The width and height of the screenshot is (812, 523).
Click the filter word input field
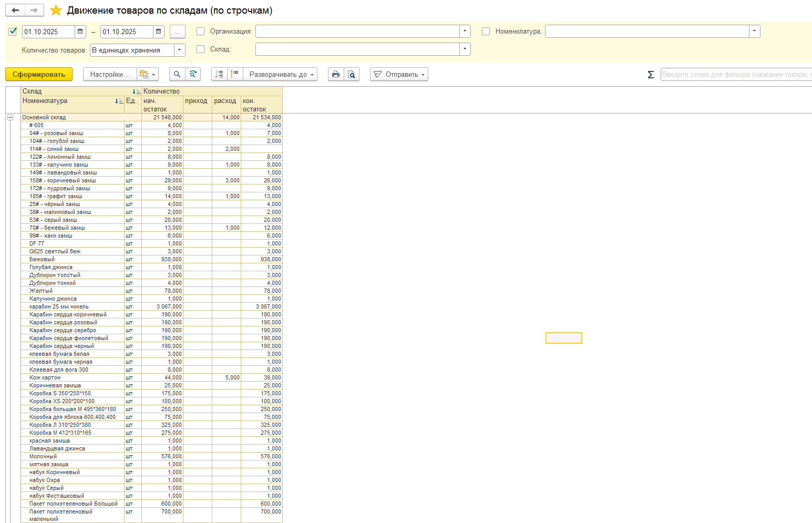click(736, 75)
